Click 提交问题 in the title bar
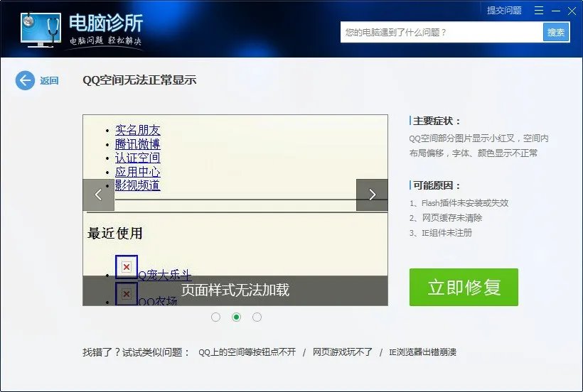The image size is (583, 392). pos(504,11)
